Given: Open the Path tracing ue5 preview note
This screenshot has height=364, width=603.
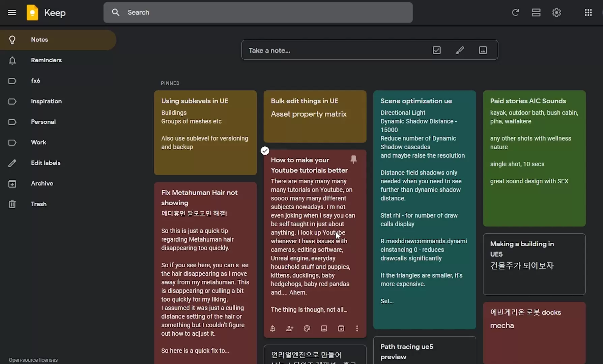Looking at the screenshot, I should [x=425, y=351].
